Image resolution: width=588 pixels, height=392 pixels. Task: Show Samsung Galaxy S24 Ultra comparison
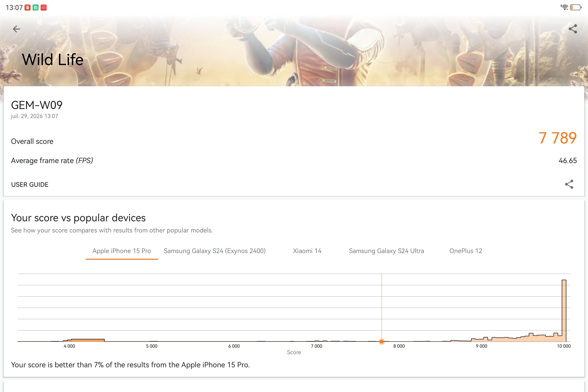(x=386, y=251)
